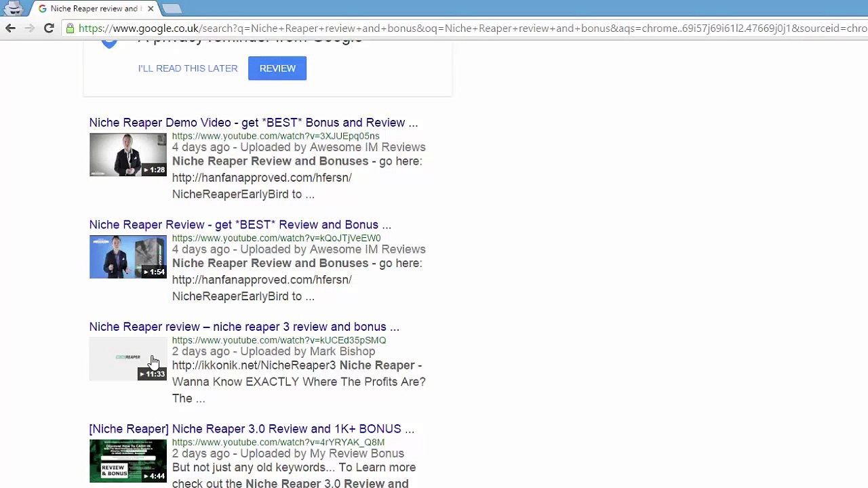
Task: Open thumbnail of the 1:28 demo video
Action: tap(127, 155)
